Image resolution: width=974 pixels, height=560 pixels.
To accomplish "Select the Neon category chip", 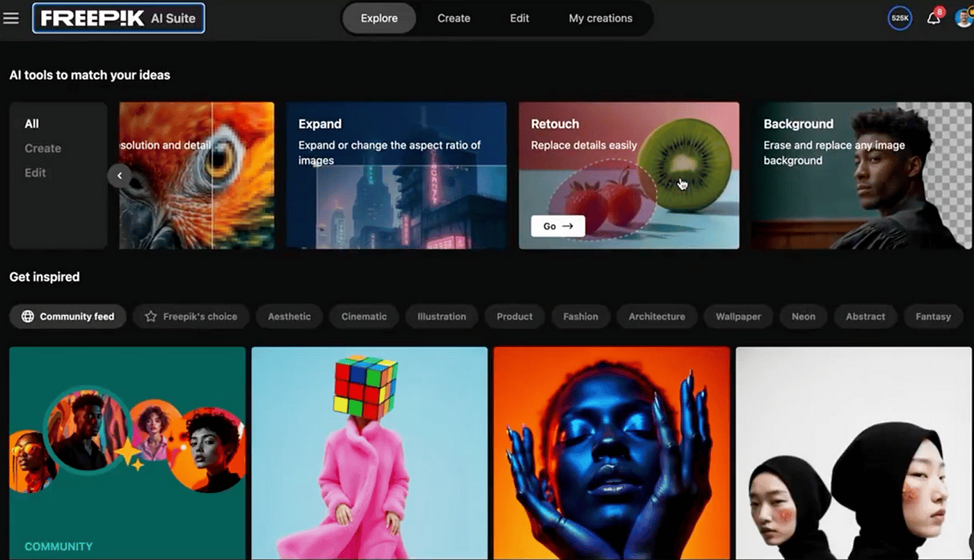I will pos(803,317).
